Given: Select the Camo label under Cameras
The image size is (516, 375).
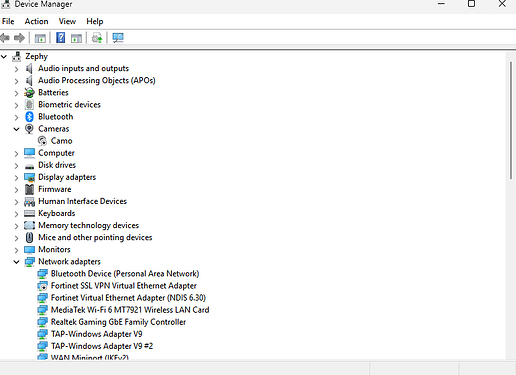Looking at the screenshot, I should tap(62, 141).
